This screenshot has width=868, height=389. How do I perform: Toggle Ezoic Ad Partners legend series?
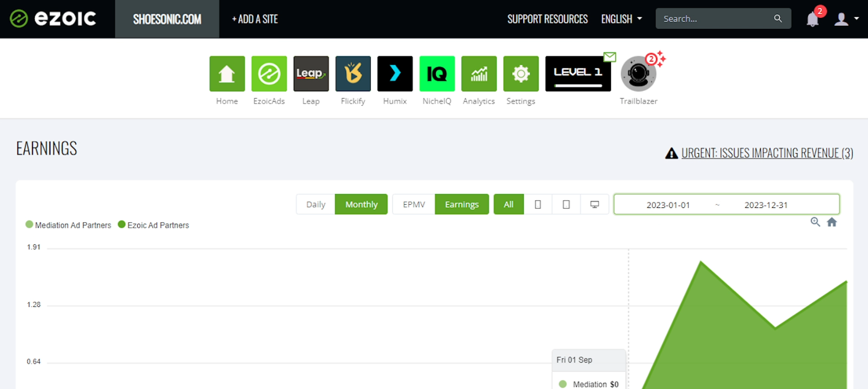click(x=154, y=225)
